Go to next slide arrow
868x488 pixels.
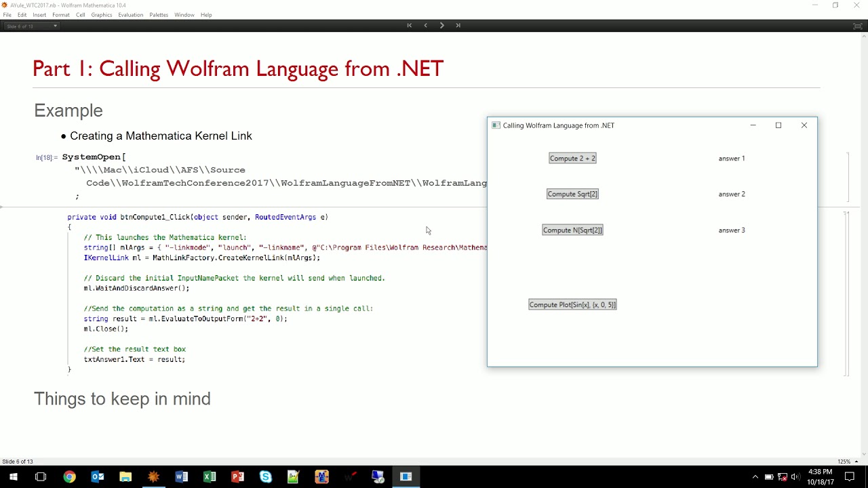[442, 25]
